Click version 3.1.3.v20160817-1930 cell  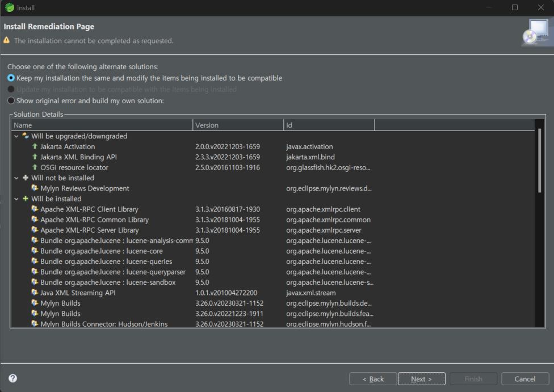(x=228, y=209)
